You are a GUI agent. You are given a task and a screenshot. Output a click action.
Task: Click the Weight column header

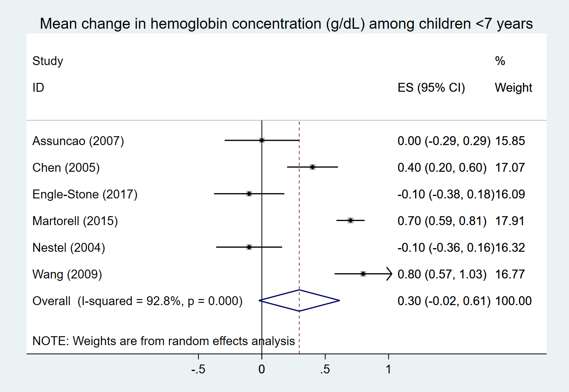[x=513, y=88]
